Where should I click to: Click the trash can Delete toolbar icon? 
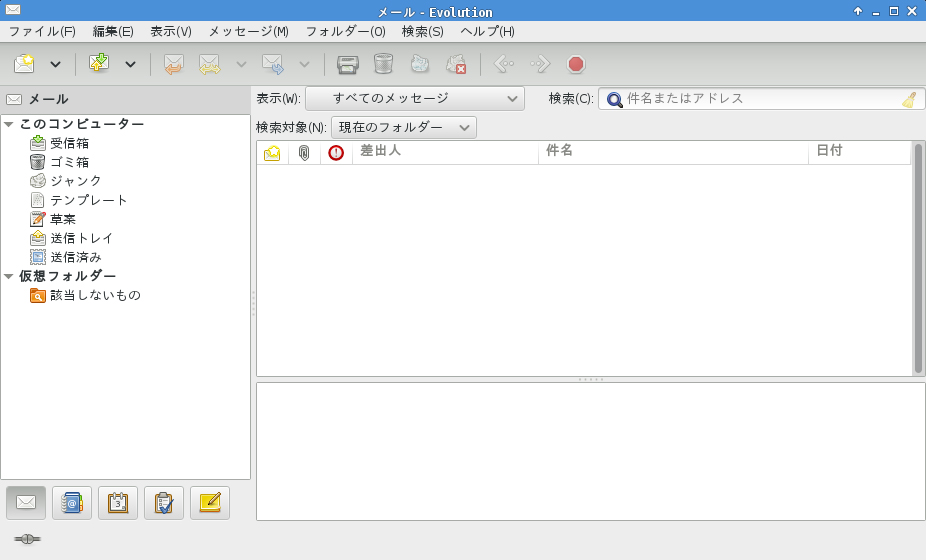[383, 64]
